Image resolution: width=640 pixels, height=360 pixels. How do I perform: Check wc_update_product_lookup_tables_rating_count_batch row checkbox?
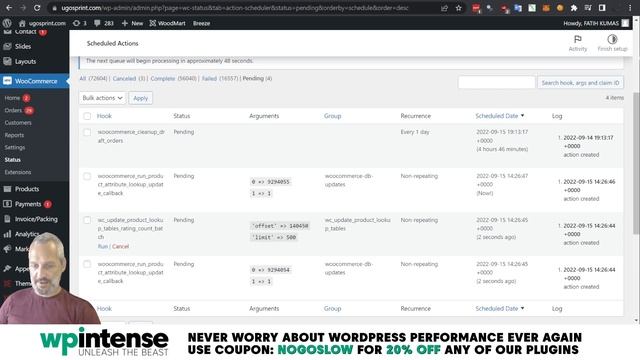coord(87,220)
